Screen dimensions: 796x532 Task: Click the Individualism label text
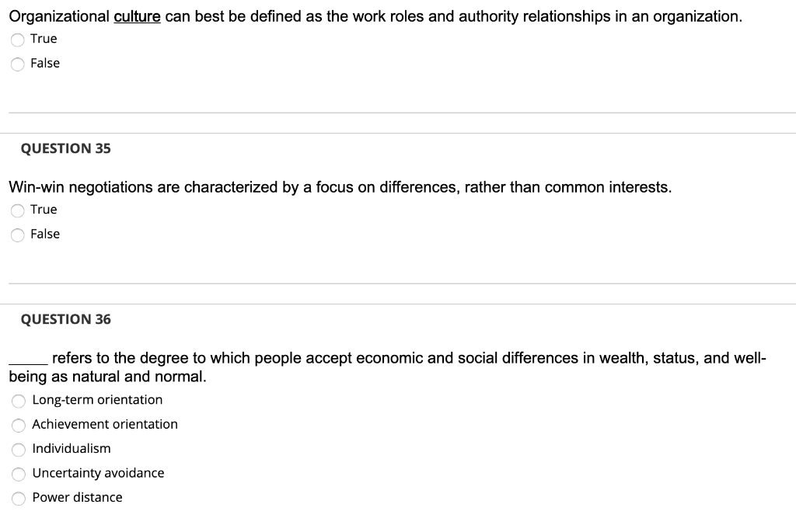72,449
